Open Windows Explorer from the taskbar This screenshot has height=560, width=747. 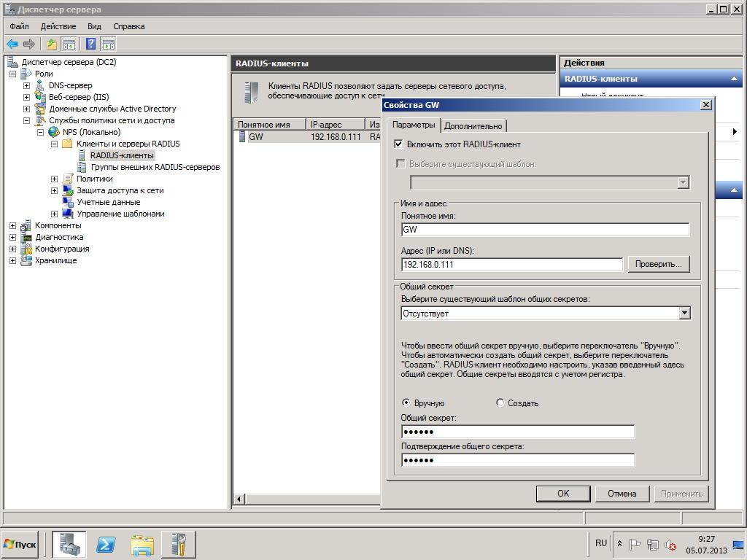142,544
